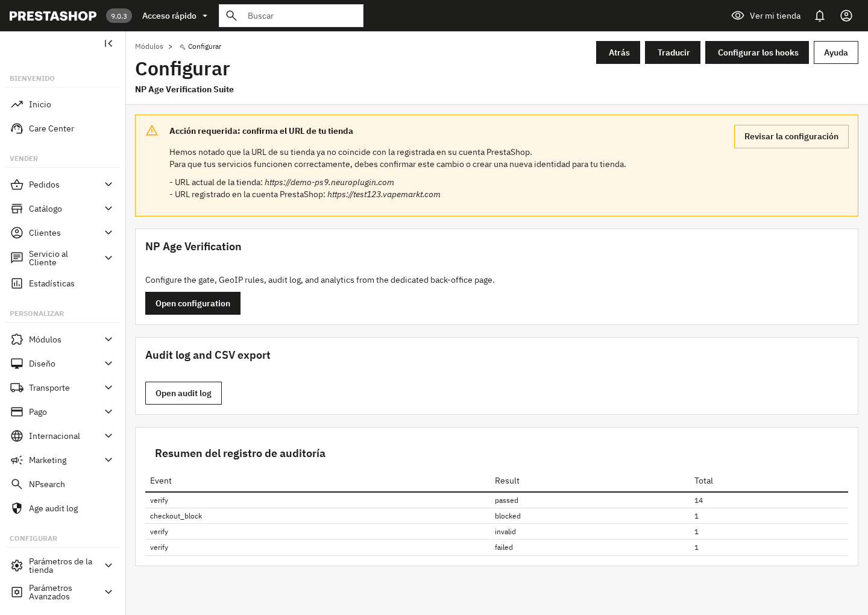This screenshot has width=868, height=615.
Task: Open notifications bell icon
Action: pos(820,16)
